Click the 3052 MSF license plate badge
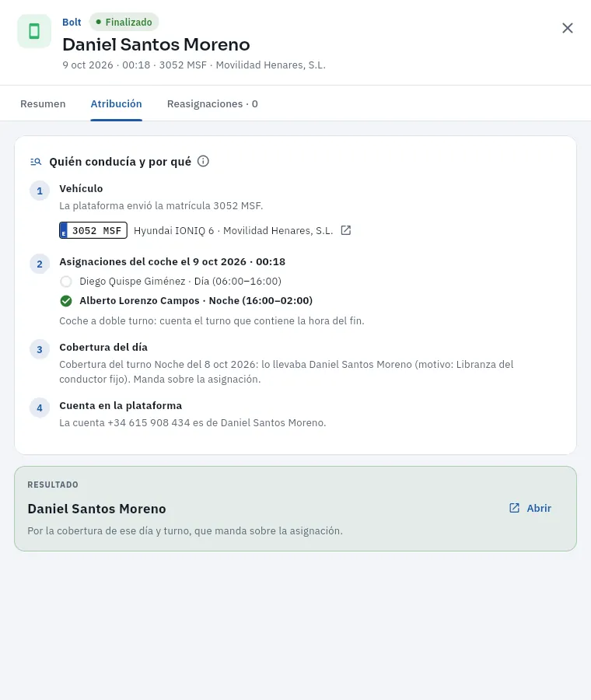 tap(93, 230)
